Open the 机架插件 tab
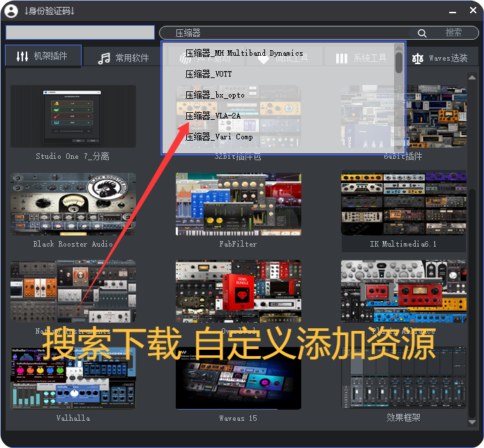Viewport: 484px width, 448px height. pos(43,56)
